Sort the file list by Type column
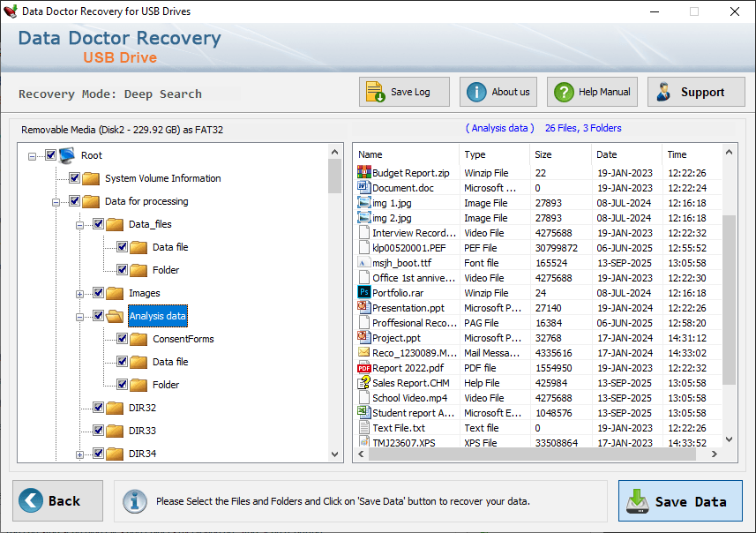Image resolution: width=756 pixels, height=533 pixels. click(494, 154)
